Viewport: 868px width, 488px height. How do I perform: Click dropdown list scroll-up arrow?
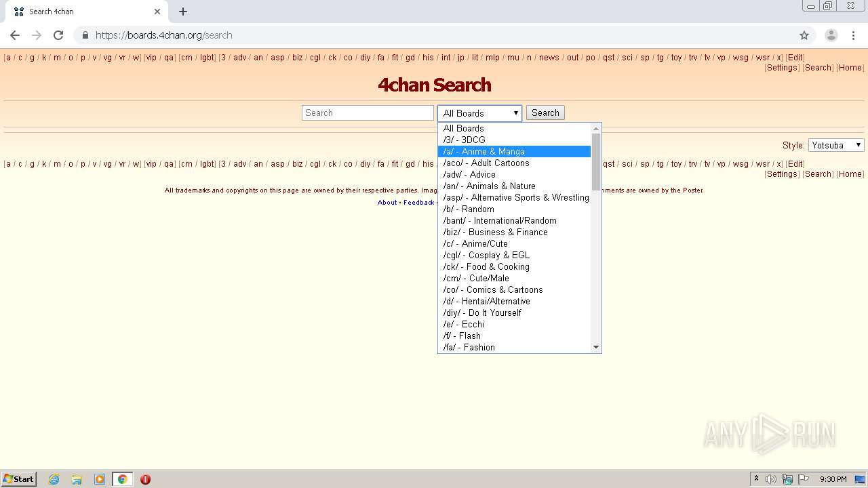pyautogui.click(x=596, y=128)
